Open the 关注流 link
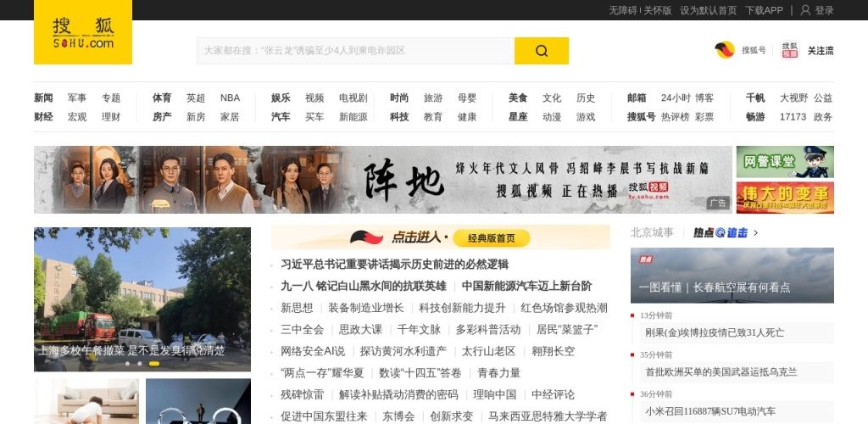Image resolution: width=868 pixels, height=424 pixels. (821, 50)
